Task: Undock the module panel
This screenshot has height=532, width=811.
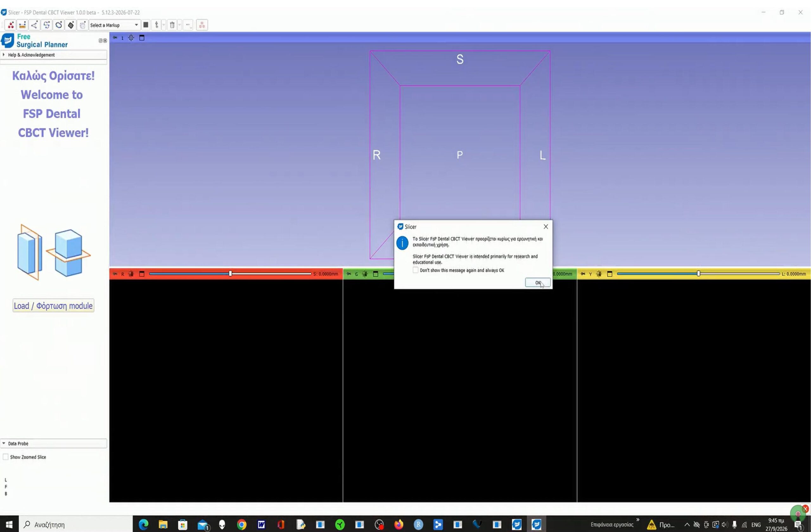Action: (x=100, y=41)
